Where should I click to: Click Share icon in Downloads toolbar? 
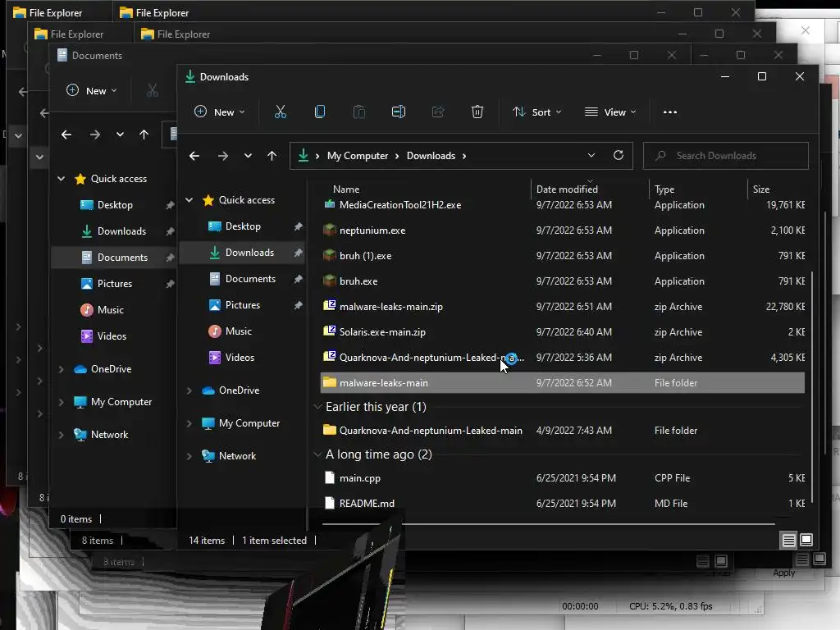click(x=438, y=112)
